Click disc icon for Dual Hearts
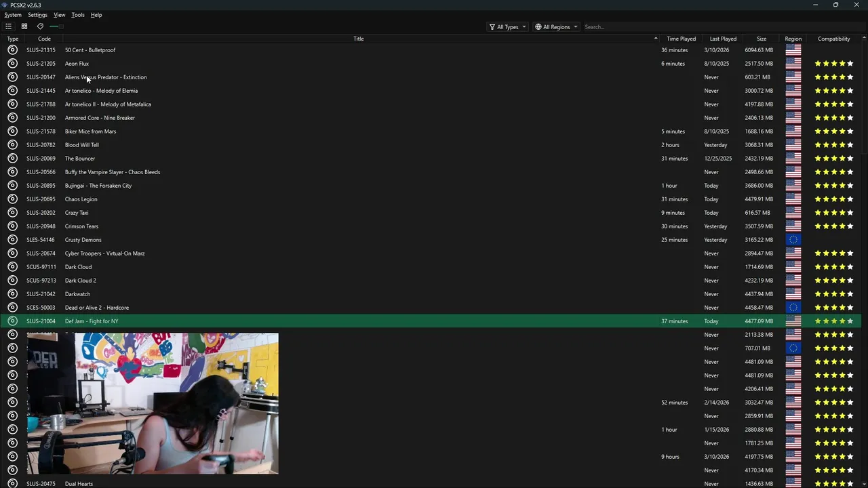This screenshot has height=488, width=868. (x=12, y=484)
